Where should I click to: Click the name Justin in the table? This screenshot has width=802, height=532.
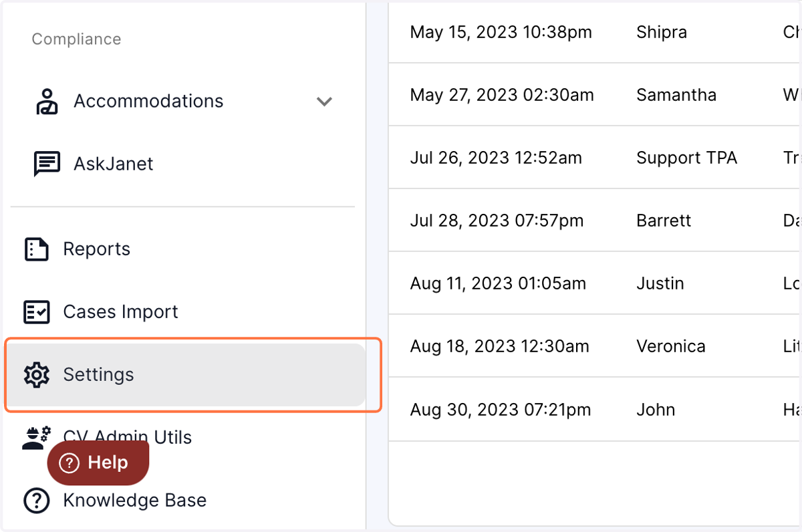tap(660, 283)
